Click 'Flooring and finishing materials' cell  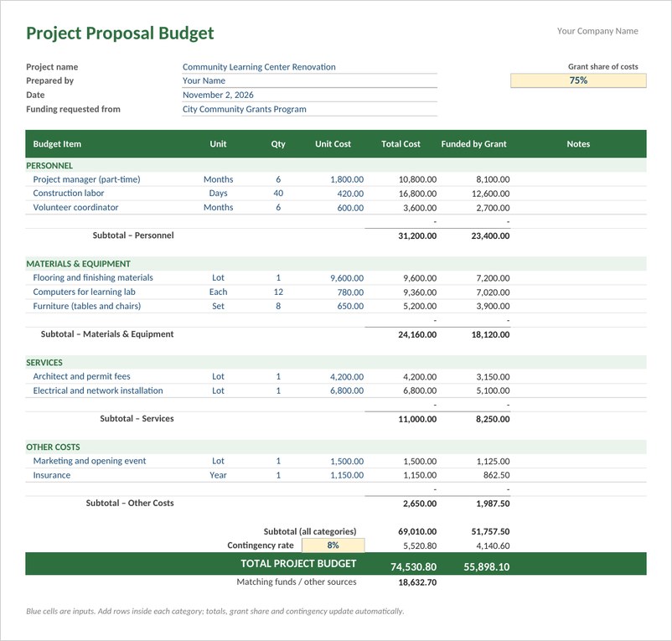tap(93, 277)
